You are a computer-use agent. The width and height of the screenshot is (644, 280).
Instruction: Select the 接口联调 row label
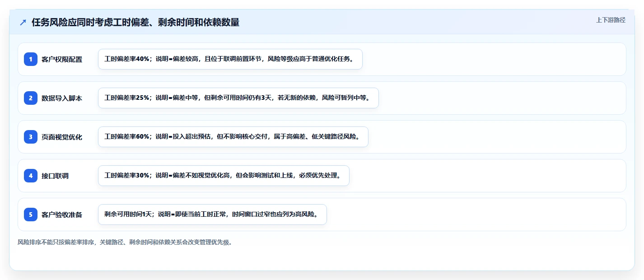click(x=55, y=176)
